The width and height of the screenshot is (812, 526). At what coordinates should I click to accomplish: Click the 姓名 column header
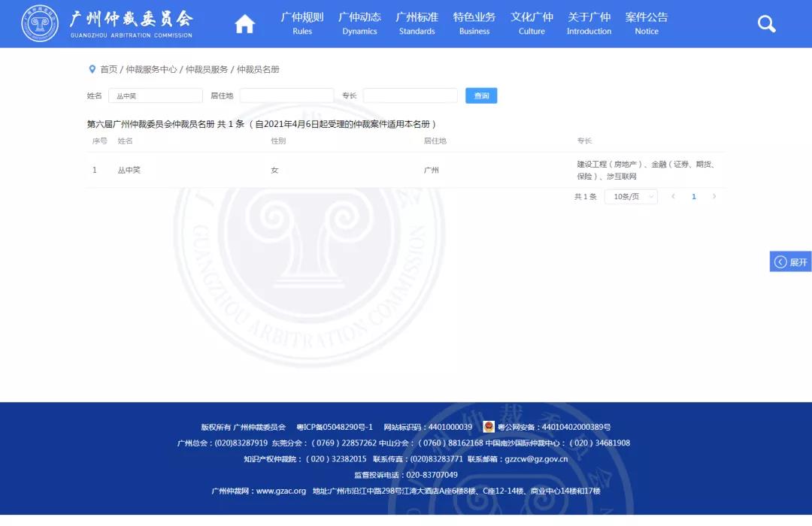tap(125, 141)
